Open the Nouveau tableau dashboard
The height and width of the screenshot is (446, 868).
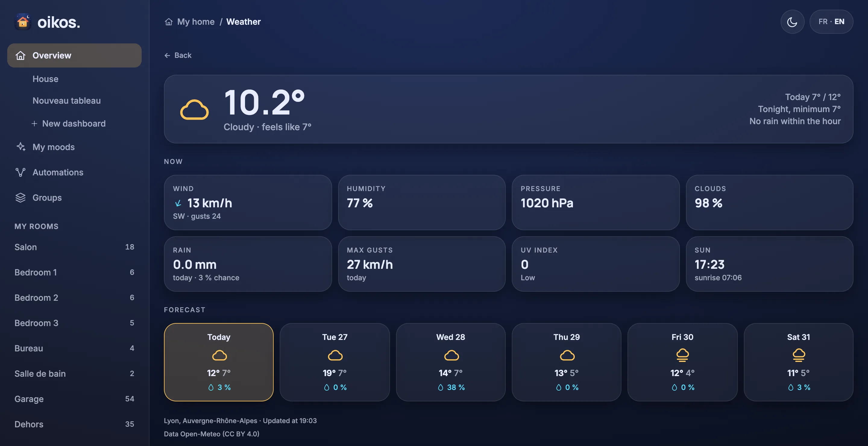(x=66, y=101)
